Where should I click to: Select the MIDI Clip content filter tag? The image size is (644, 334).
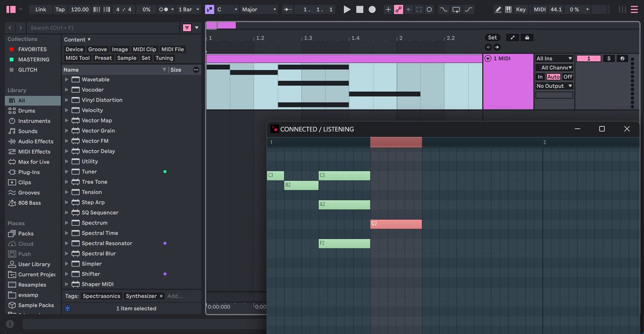pyautogui.click(x=144, y=49)
